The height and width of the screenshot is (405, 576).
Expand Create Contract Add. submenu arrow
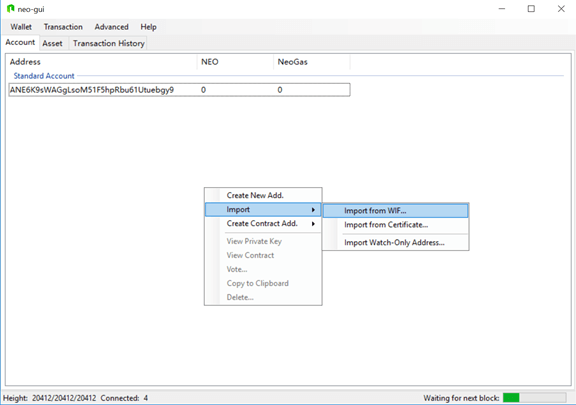(x=313, y=223)
